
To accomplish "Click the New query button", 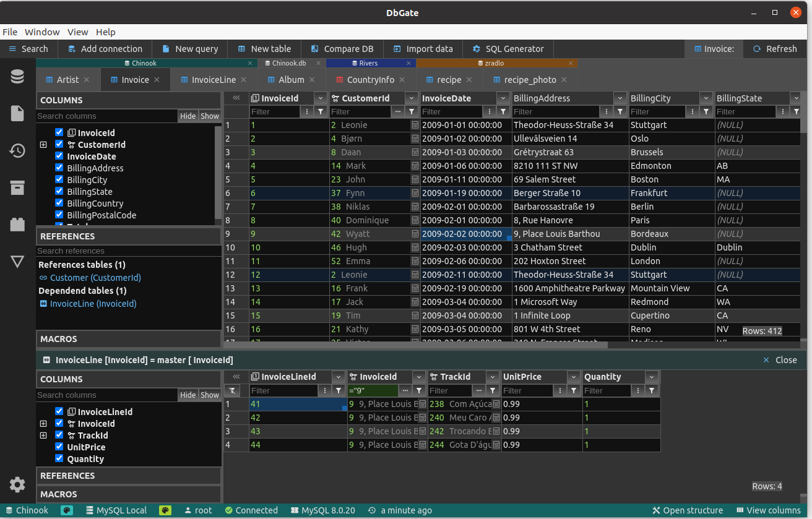I will click(189, 49).
